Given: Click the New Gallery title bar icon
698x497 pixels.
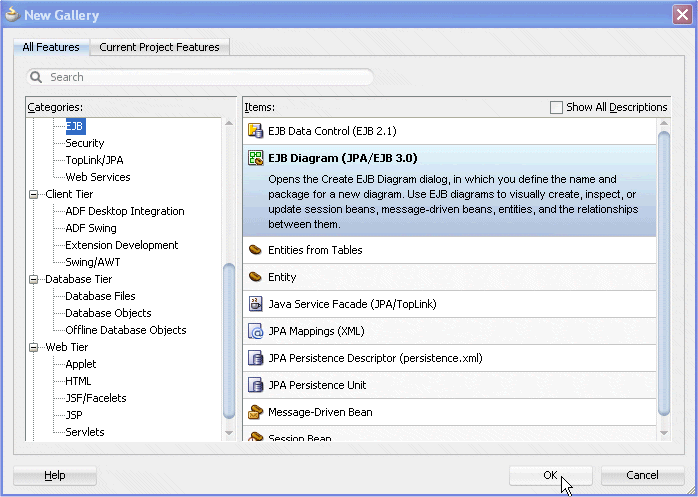Looking at the screenshot, I should pyautogui.click(x=12, y=14).
